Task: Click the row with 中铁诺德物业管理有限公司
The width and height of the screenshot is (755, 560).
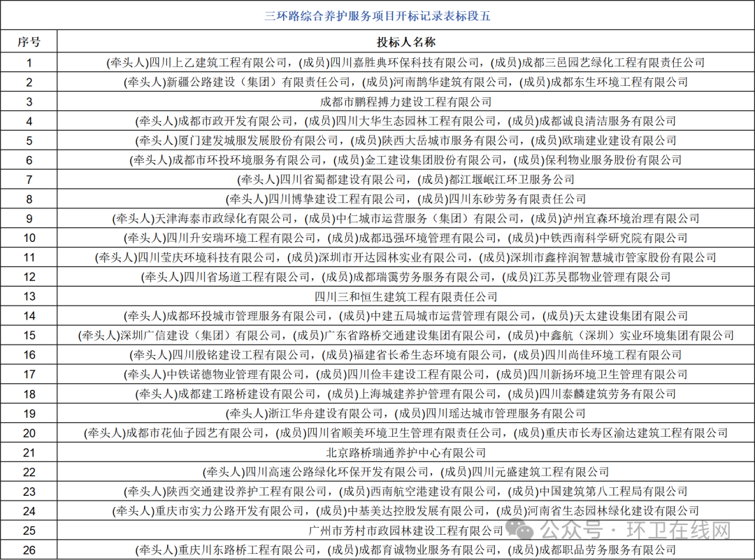Action: pos(377,375)
